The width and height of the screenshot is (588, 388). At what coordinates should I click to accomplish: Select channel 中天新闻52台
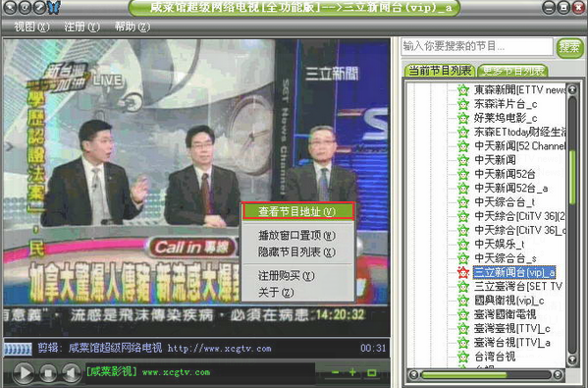505,174
